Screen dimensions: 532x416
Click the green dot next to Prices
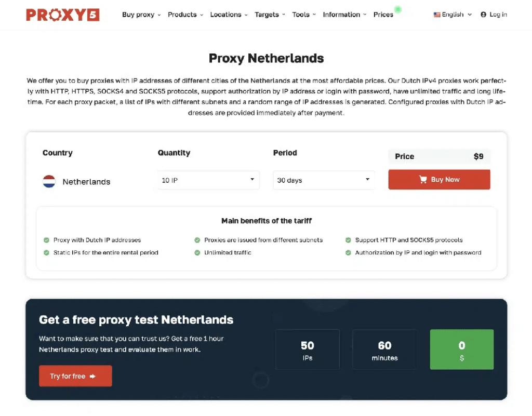[398, 9]
